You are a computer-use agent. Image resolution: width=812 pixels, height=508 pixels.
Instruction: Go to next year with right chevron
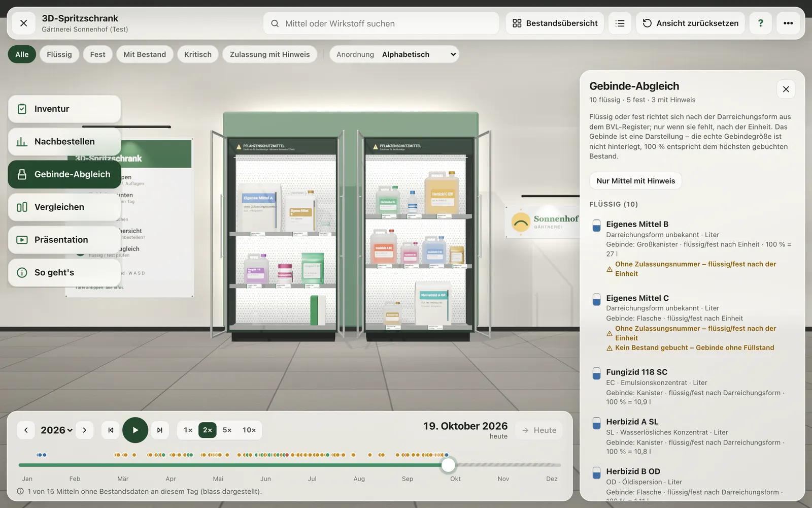point(84,430)
